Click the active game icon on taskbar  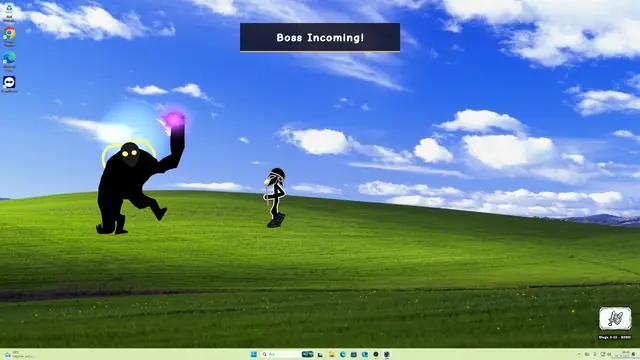387,354
